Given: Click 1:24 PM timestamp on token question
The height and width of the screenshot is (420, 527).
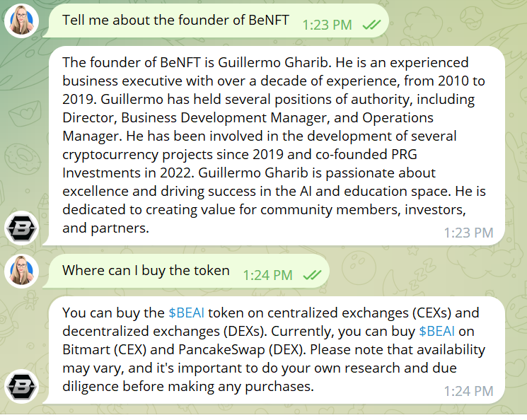Looking at the screenshot, I should (x=267, y=276).
